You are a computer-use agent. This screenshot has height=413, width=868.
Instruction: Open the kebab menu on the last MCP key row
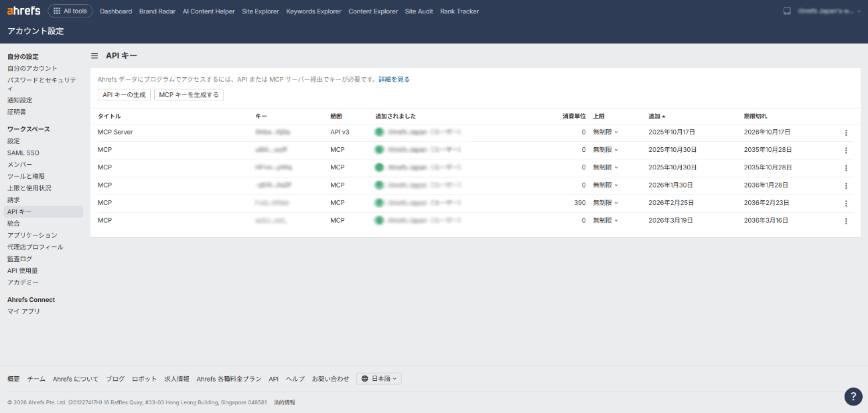coord(846,220)
